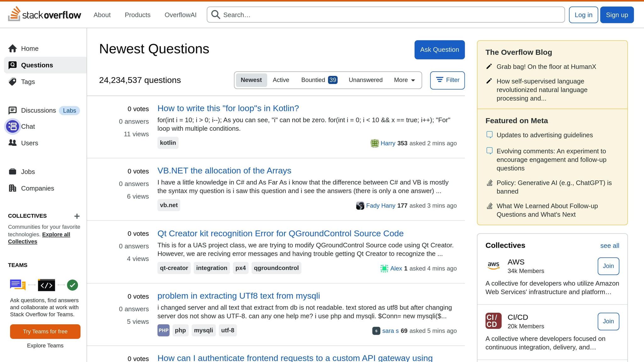Open Tags via the tag icon
This screenshot has height=362, width=644.
tap(13, 82)
